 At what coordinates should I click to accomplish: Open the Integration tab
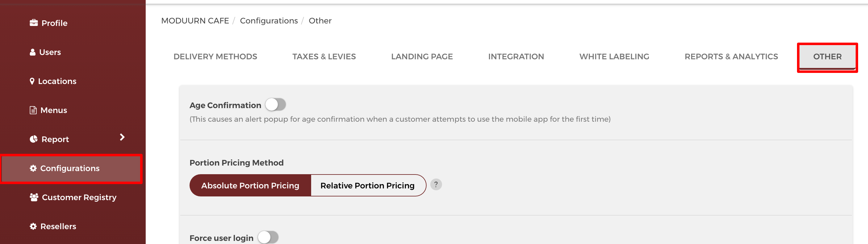point(516,57)
